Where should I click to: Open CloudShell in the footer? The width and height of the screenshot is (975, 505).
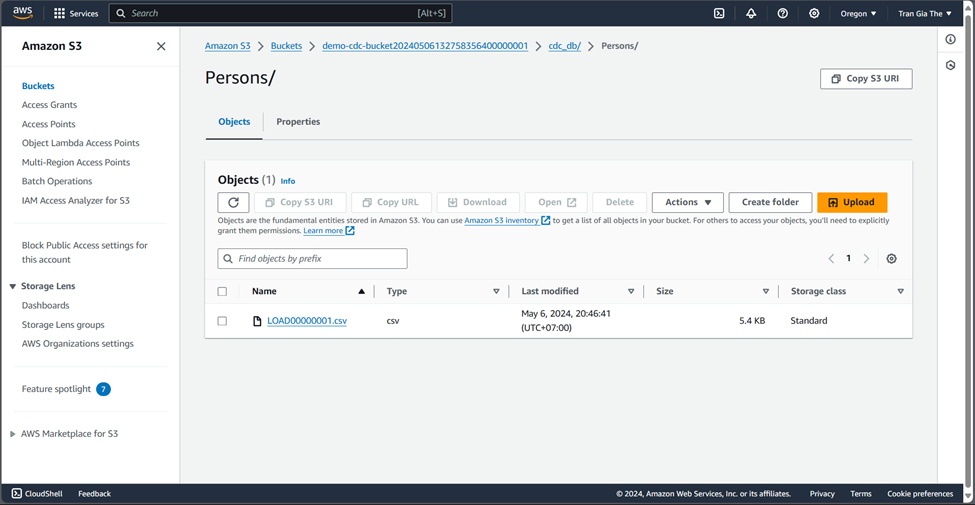(x=37, y=494)
